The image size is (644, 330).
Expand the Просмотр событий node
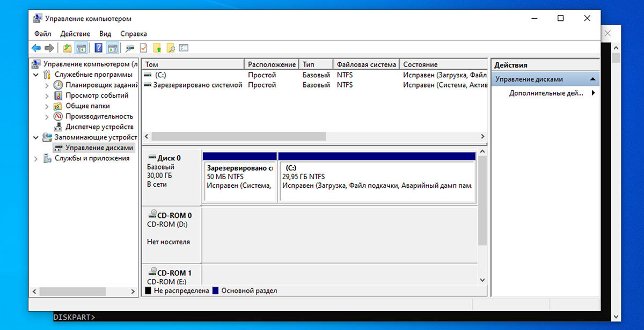click(x=47, y=96)
